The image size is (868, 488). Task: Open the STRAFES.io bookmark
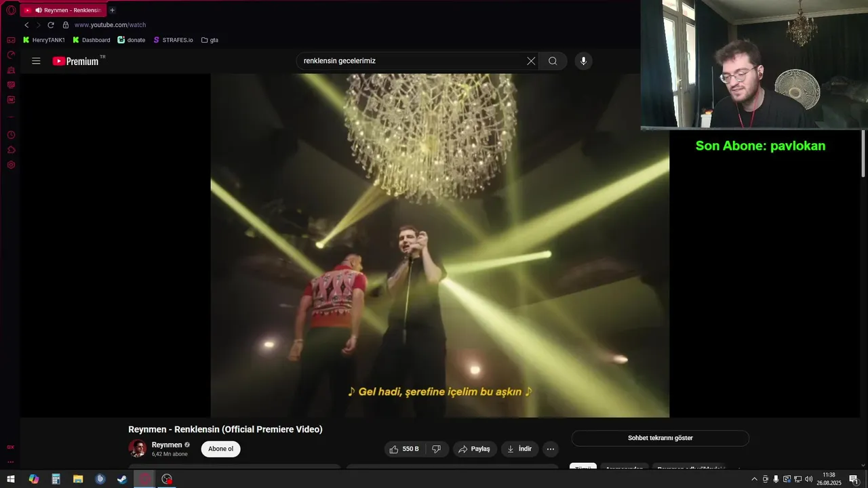point(173,40)
